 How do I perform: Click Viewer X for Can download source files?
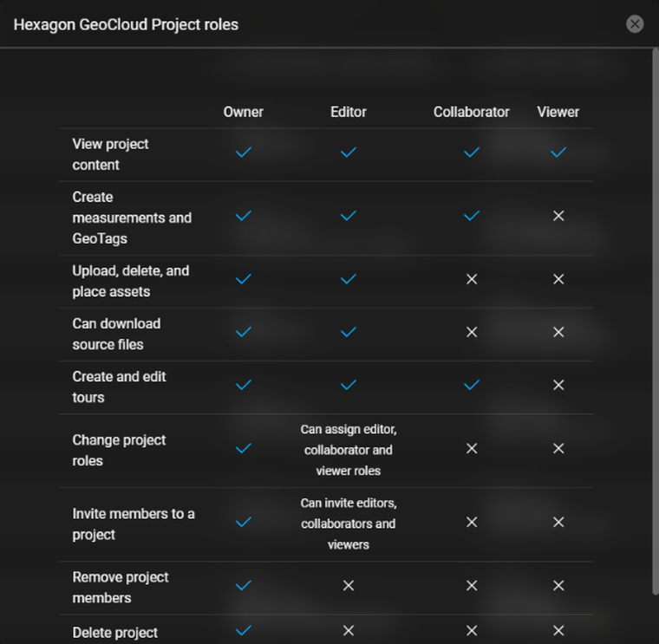[558, 332]
